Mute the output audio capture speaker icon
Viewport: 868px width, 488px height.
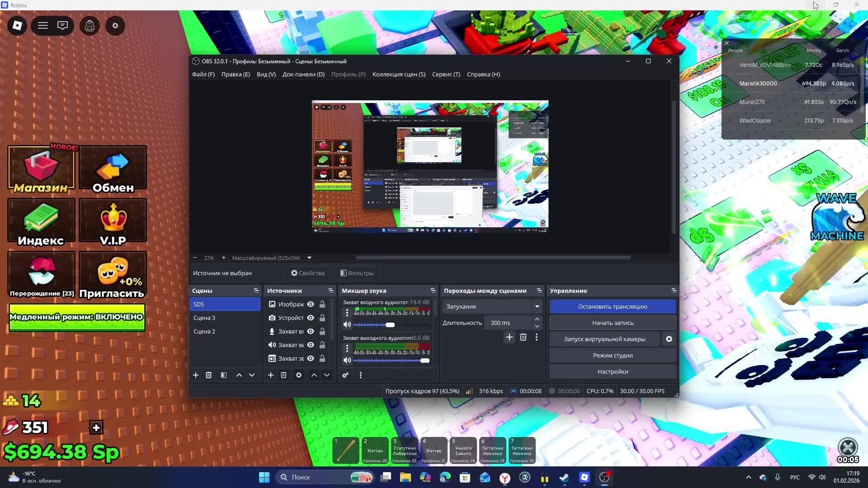click(347, 360)
